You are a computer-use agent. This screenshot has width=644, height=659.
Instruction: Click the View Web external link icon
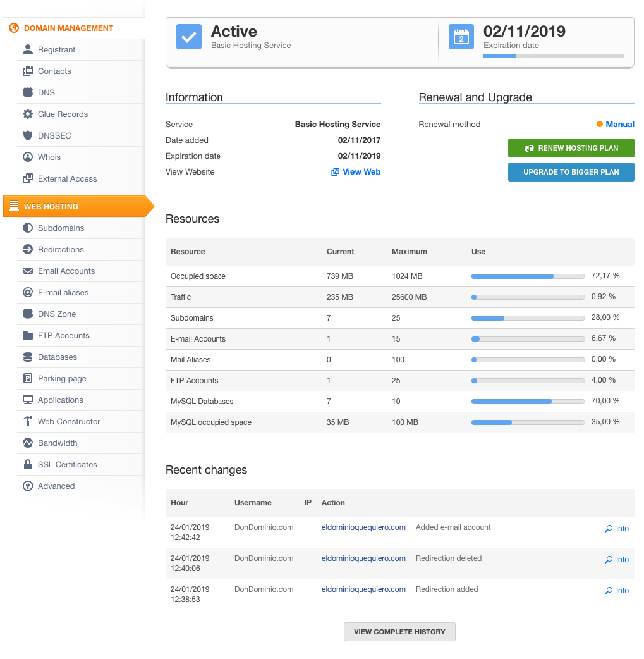(335, 172)
